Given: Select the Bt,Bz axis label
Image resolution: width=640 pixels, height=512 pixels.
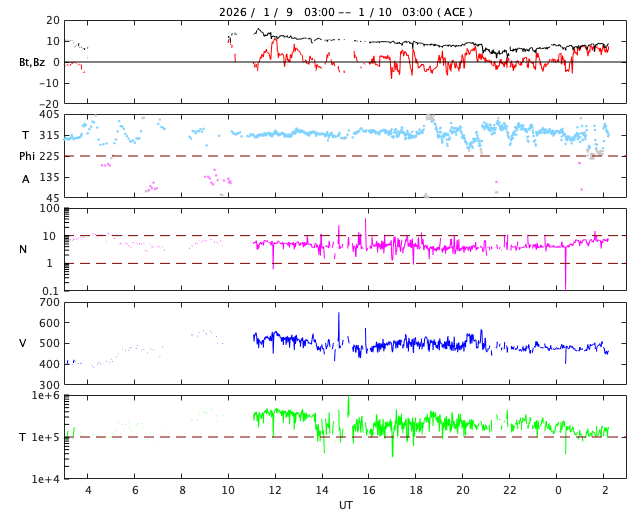Looking at the screenshot, I should 31,62.
